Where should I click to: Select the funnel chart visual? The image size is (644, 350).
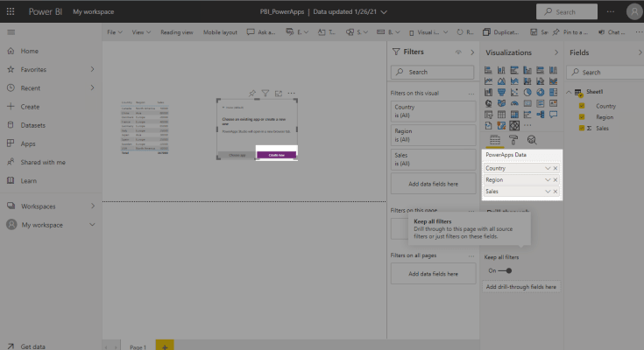[501, 93]
